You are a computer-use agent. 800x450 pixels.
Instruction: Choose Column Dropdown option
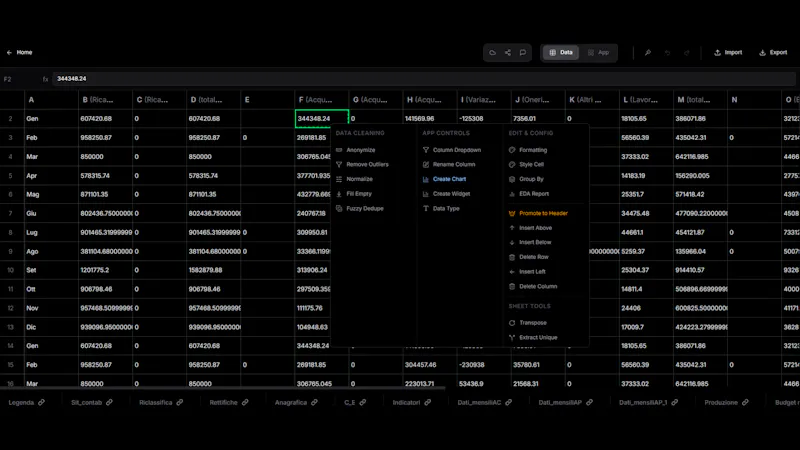(x=457, y=150)
